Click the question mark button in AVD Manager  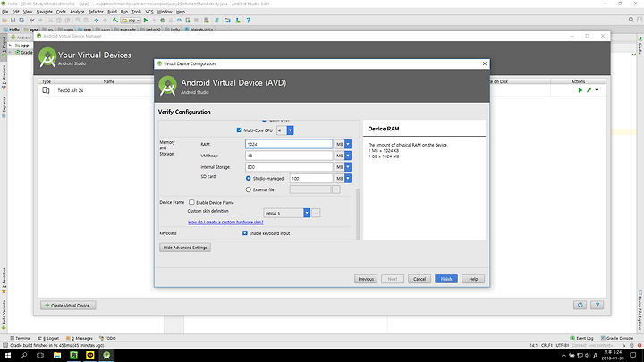[597, 305]
